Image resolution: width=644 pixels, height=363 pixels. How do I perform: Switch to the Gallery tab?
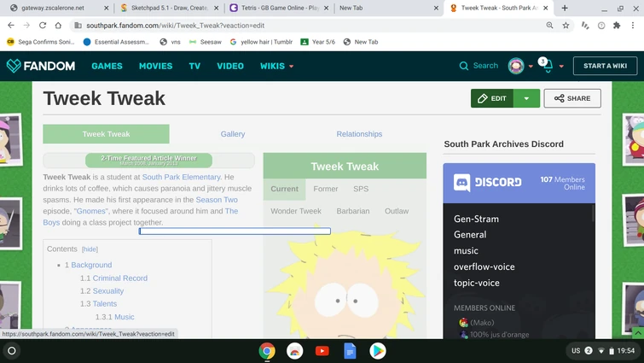(233, 134)
